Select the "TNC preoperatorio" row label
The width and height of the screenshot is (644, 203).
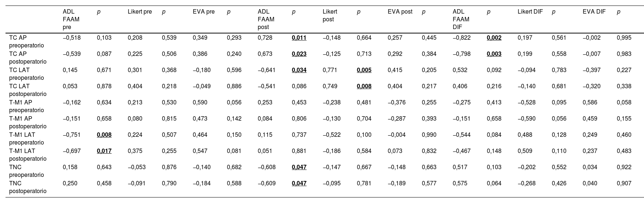[x=26, y=171]
